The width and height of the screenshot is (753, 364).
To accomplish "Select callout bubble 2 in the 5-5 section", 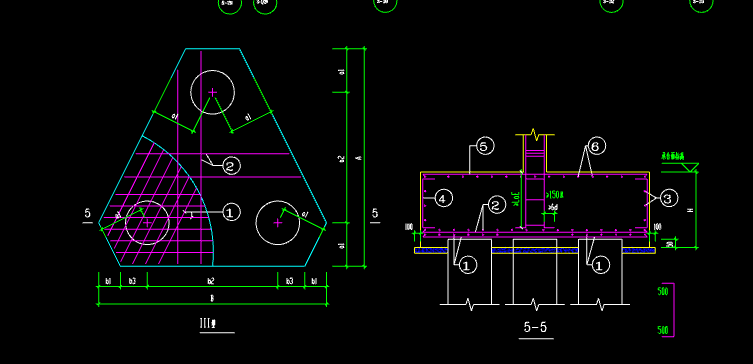I will click(x=497, y=206).
